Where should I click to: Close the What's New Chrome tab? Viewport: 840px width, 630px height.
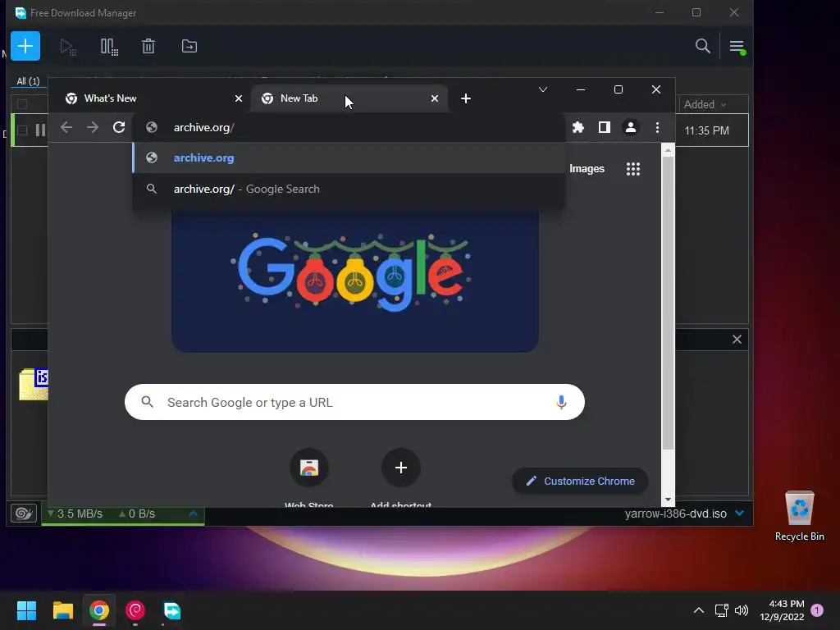coord(239,98)
